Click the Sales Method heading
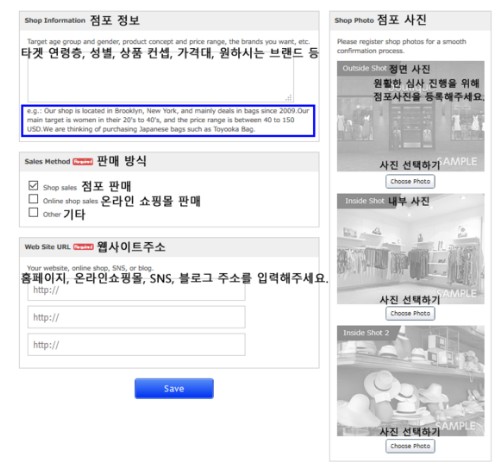Image resolution: width=502 pixels, height=465 pixels. 47,161
